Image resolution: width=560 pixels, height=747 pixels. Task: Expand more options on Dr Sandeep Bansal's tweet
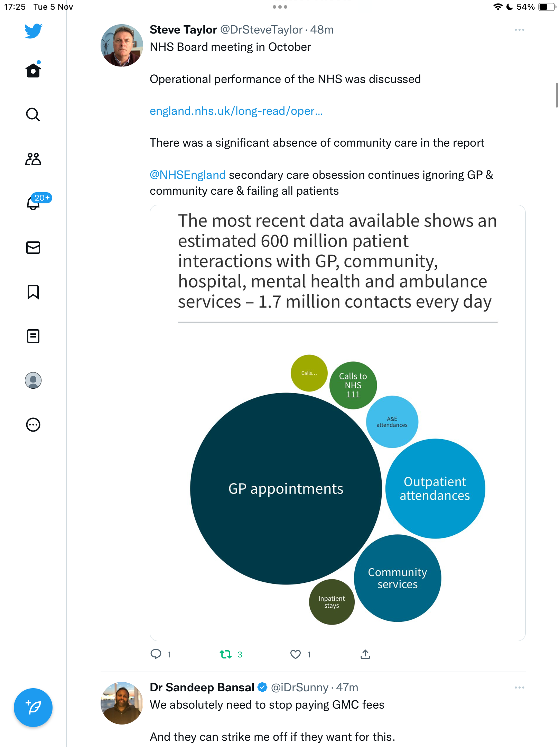click(519, 688)
